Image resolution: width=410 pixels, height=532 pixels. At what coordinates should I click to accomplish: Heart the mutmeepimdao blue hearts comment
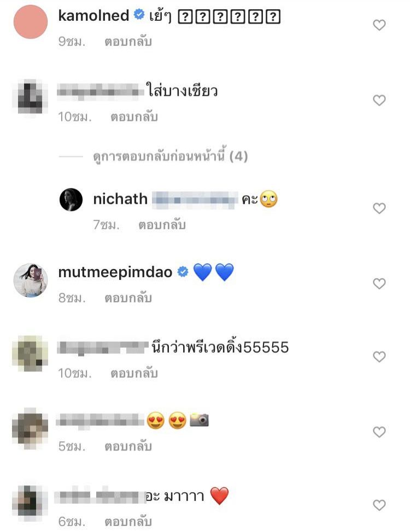pyautogui.click(x=379, y=284)
